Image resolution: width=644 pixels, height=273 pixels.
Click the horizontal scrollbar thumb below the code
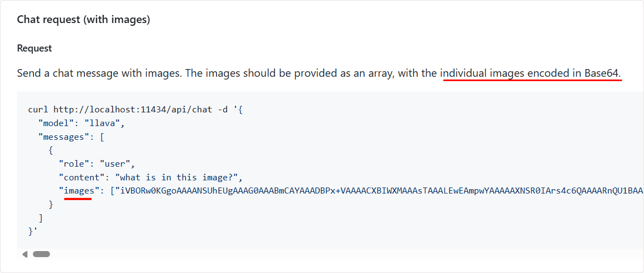point(41,254)
